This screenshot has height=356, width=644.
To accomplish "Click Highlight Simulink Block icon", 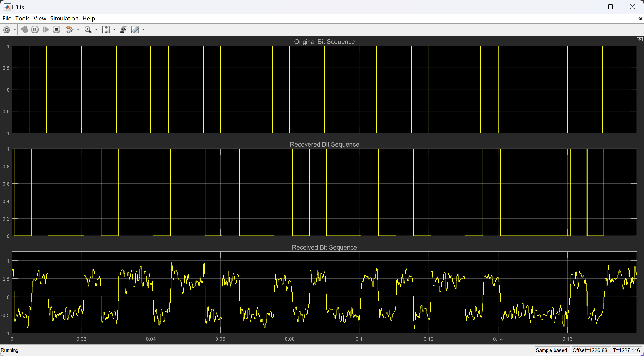I will (70, 30).
